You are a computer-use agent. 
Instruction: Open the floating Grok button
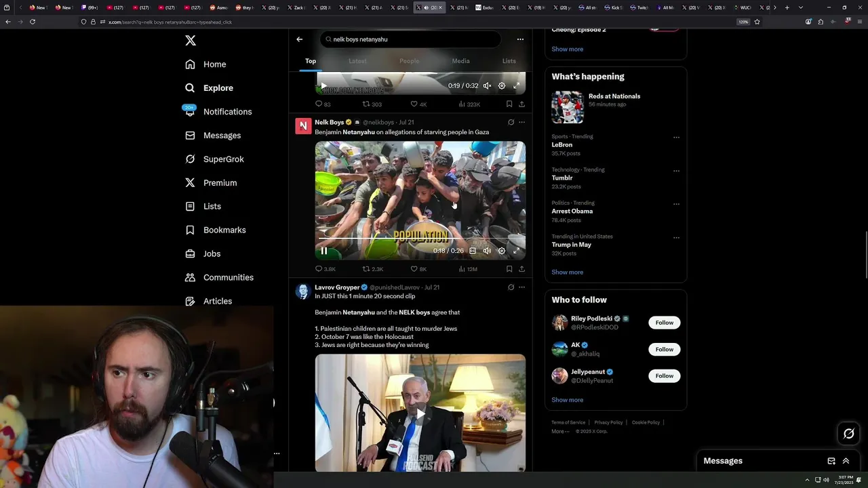point(848,434)
